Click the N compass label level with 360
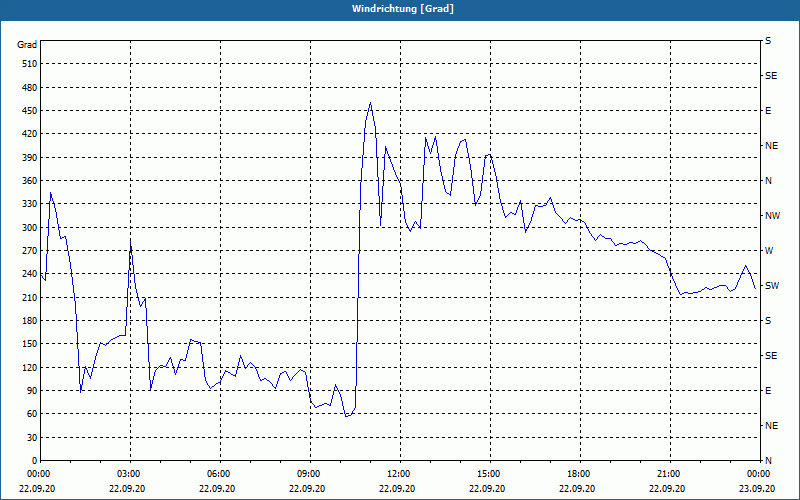 [768, 181]
